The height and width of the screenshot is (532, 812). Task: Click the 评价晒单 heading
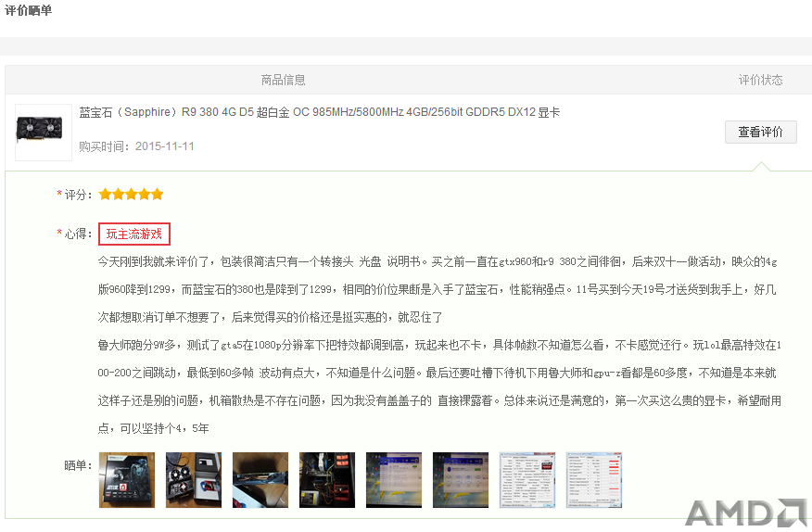(29, 10)
